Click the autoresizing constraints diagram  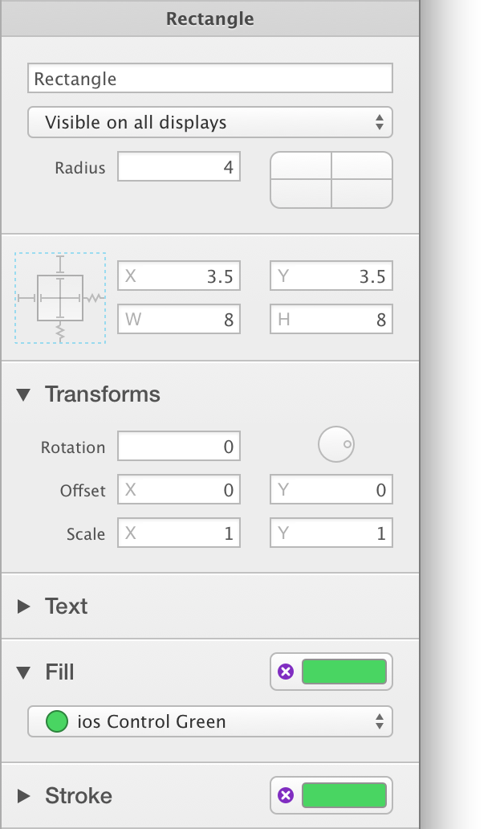coord(60,298)
